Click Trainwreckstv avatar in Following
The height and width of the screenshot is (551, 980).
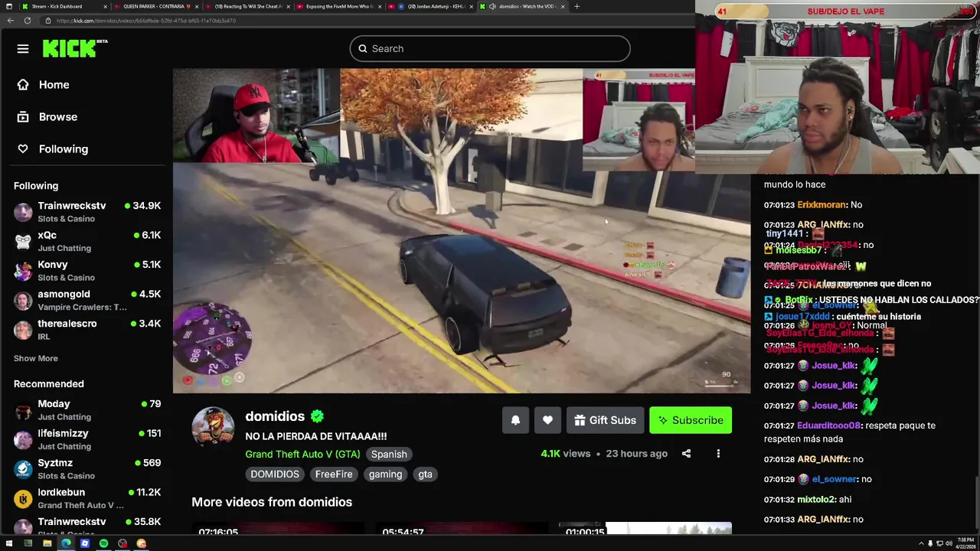click(x=24, y=212)
